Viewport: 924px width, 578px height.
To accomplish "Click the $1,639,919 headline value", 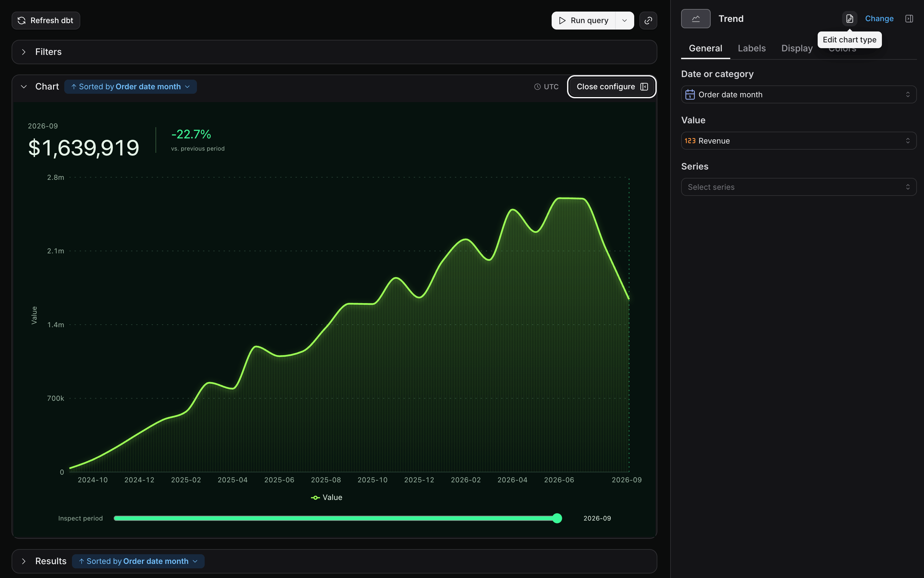I will click(x=84, y=148).
